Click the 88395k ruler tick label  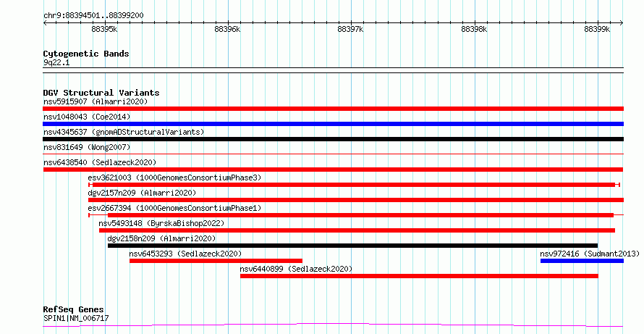(104, 29)
